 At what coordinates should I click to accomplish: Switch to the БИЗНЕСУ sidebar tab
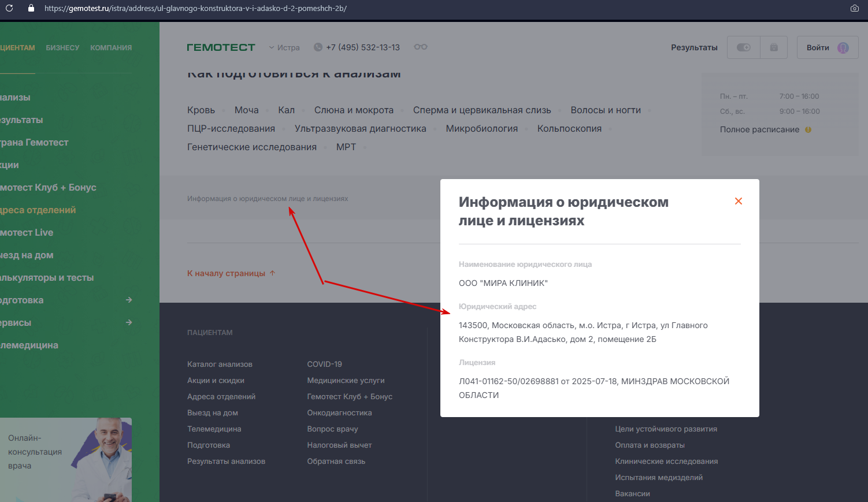(x=62, y=48)
